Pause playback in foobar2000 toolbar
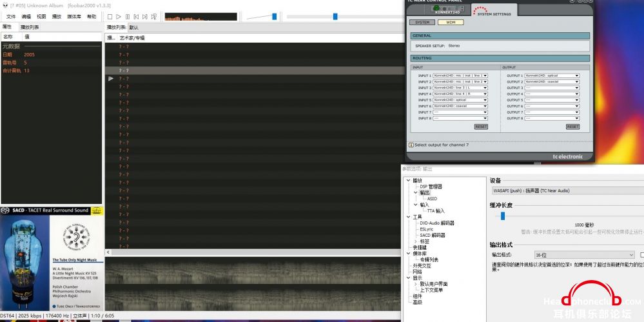Screen dimensions: 644x322 128,17
